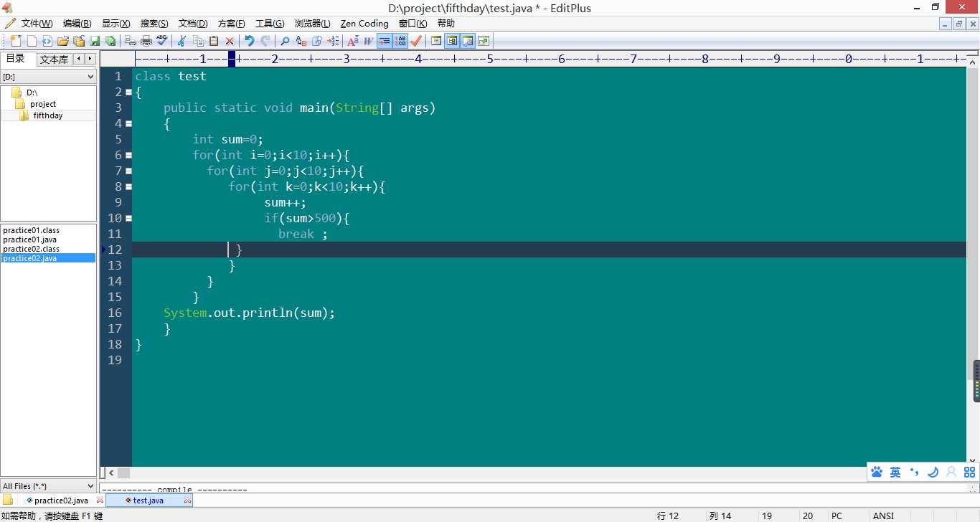Click the Redo arrow icon
This screenshot has height=522, width=980.
click(265, 41)
